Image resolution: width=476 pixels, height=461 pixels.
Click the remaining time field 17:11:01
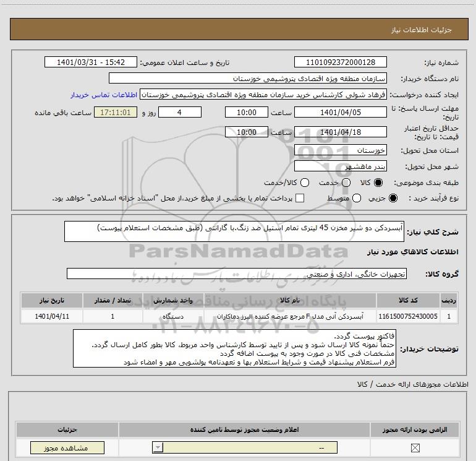[x=116, y=113]
